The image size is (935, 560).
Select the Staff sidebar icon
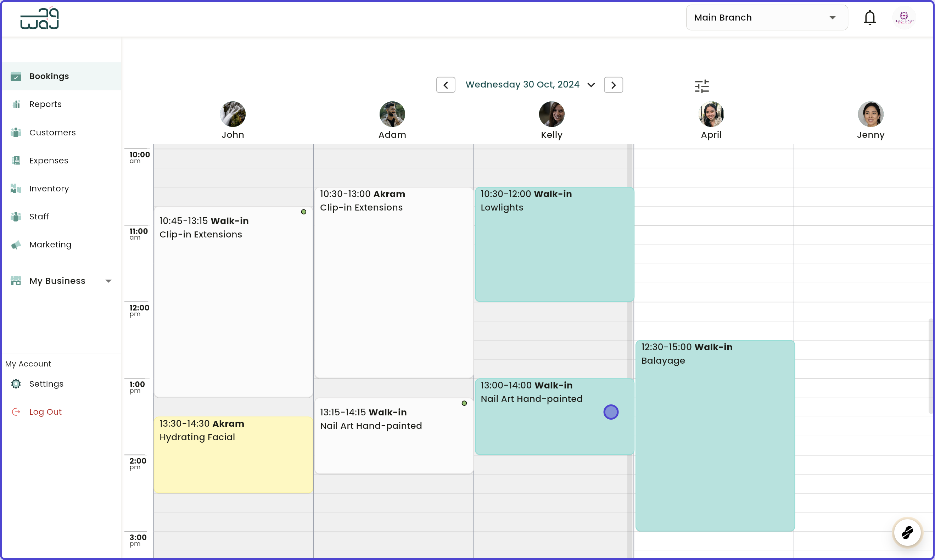click(x=16, y=216)
